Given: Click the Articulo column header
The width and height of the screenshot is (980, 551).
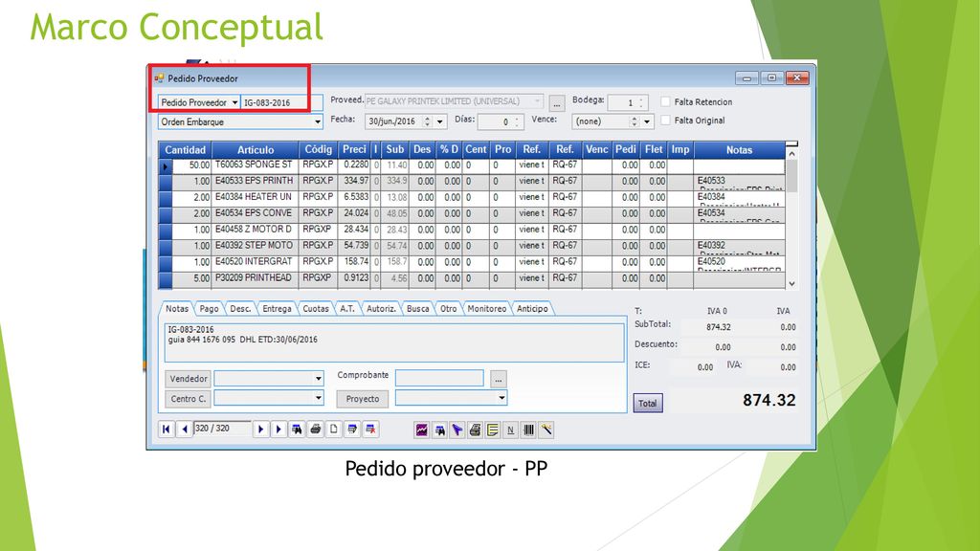Looking at the screenshot, I should (255, 150).
